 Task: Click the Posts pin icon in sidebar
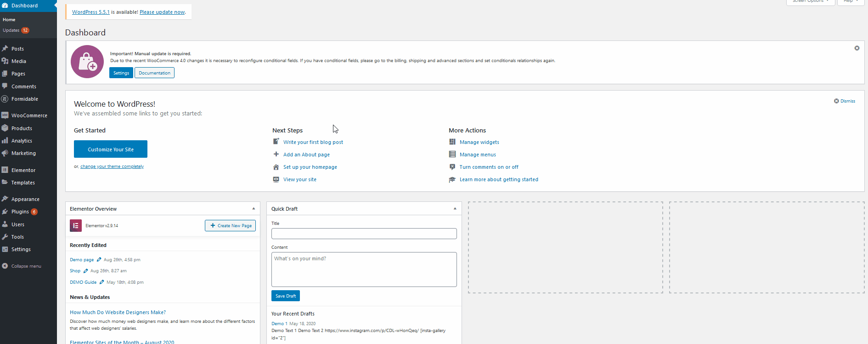click(x=5, y=48)
